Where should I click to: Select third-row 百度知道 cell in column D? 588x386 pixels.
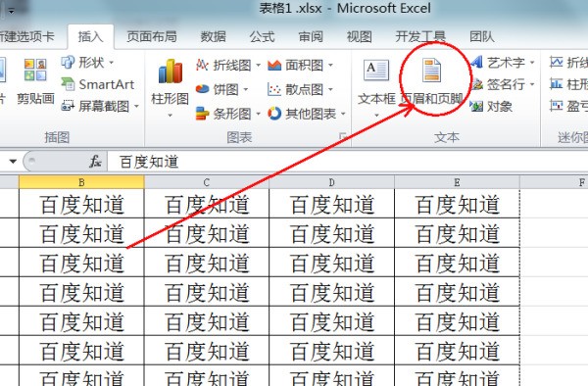[x=332, y=263]
